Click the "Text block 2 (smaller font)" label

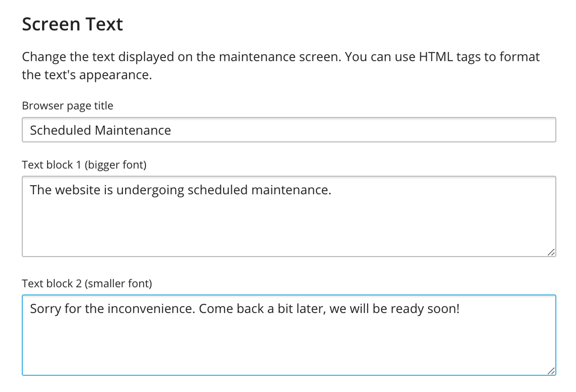(x=87, y=283)
